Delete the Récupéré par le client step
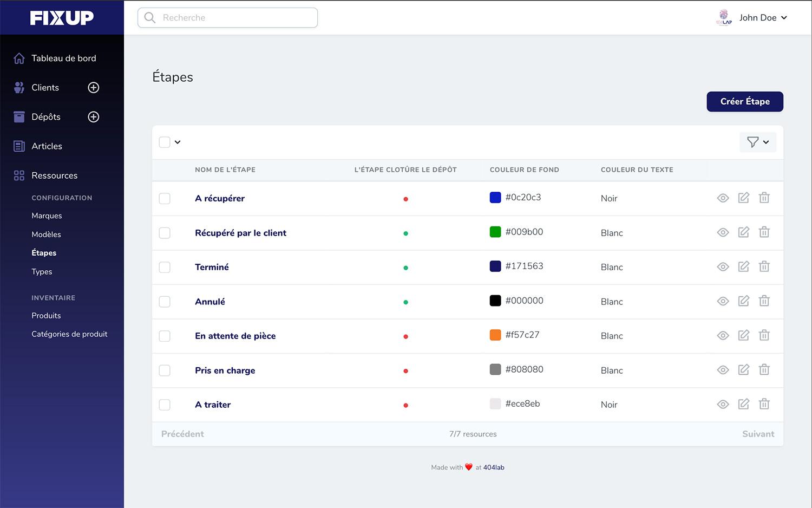The width and height of the screenshot is (812, 508). click(764, 232)
